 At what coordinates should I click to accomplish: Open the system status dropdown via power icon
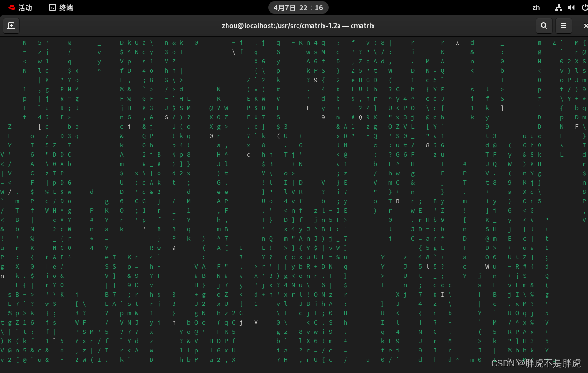click(584, 7)
